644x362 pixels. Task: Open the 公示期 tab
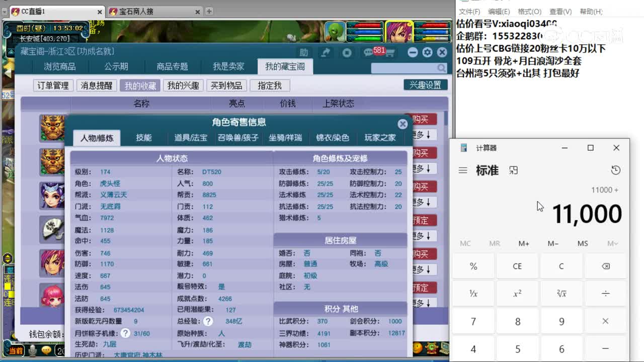click(x=116, y=66)
